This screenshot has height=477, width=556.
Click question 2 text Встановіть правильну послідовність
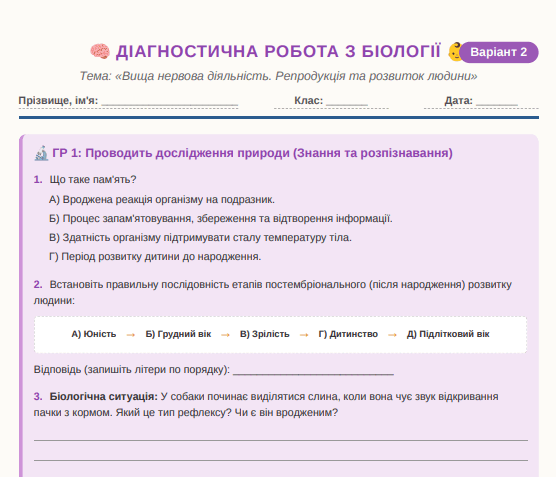(x=273, y=293)
